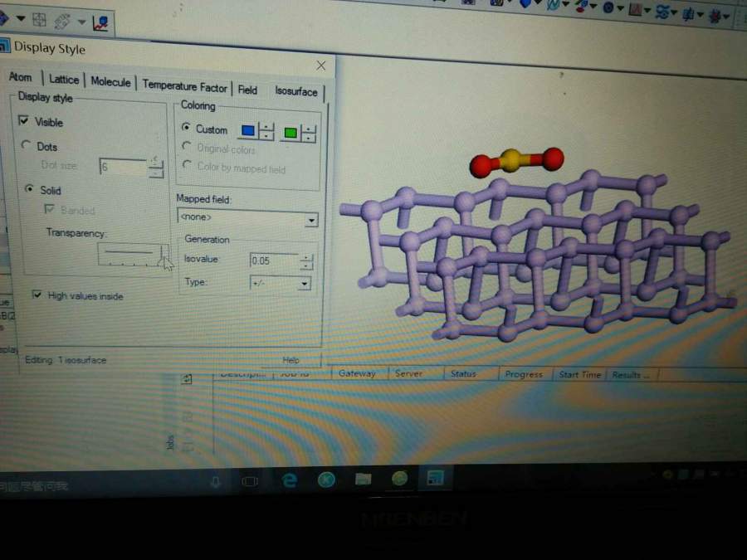Open dropdown arrow next to dark blue circle icon
Screen dimensions: 747x560
point(620,8)
